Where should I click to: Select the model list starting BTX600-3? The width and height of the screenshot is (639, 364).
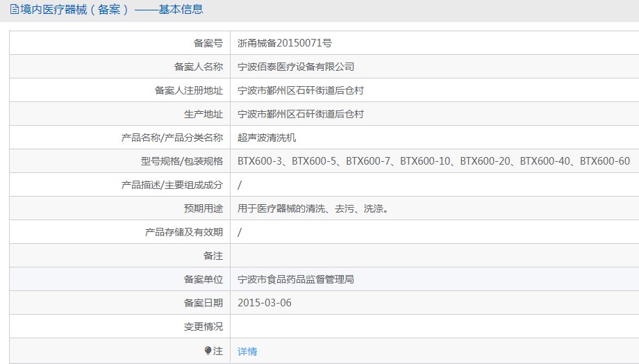pos(433,161)
